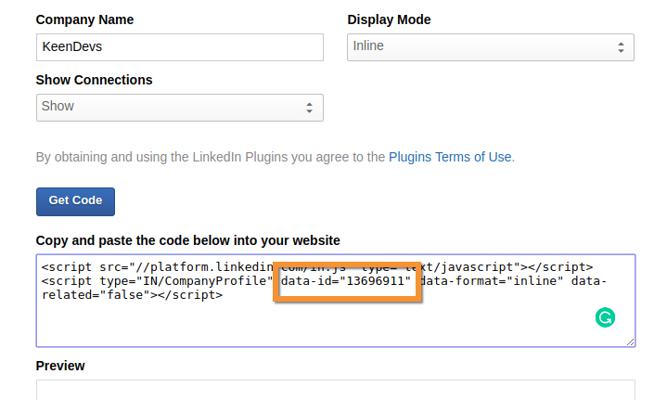Click the Show Connections up-down arrows

pos(308,107)
